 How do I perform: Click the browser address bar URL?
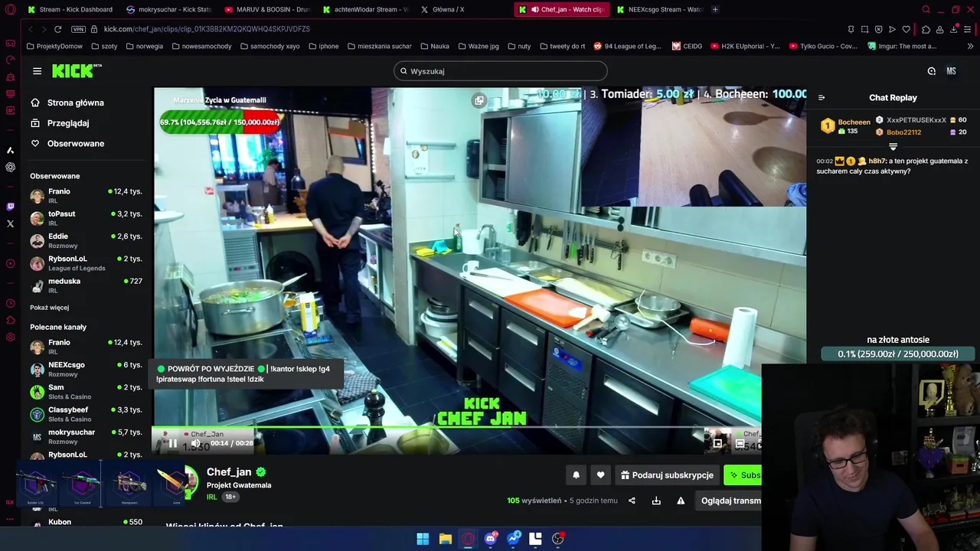[x=207, y=29]
